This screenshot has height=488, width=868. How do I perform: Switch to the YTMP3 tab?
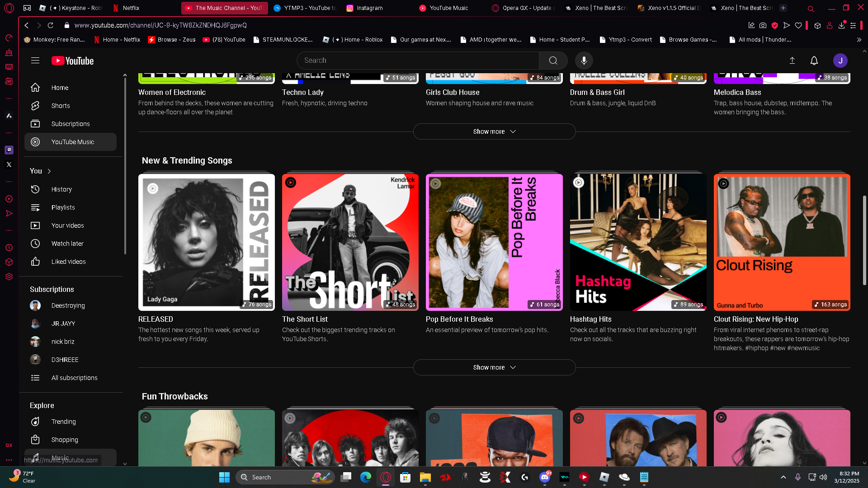306,8
